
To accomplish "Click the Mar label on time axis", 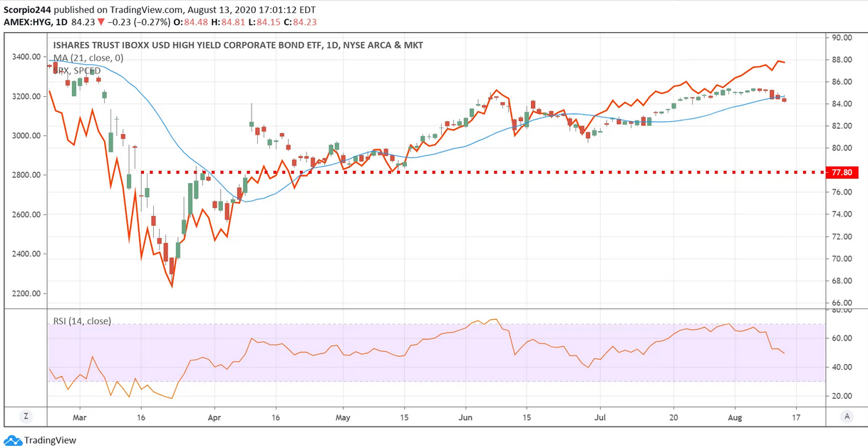I will (x=79, y=417).
